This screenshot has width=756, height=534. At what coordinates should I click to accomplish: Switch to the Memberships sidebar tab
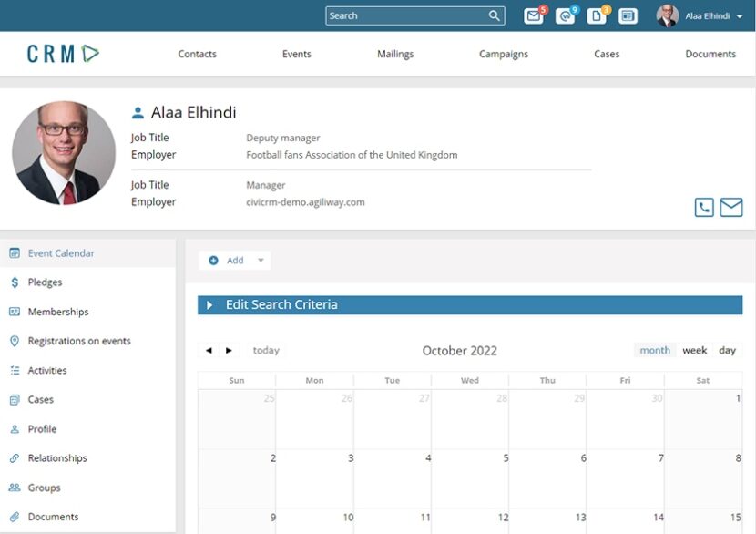point(56,312)
